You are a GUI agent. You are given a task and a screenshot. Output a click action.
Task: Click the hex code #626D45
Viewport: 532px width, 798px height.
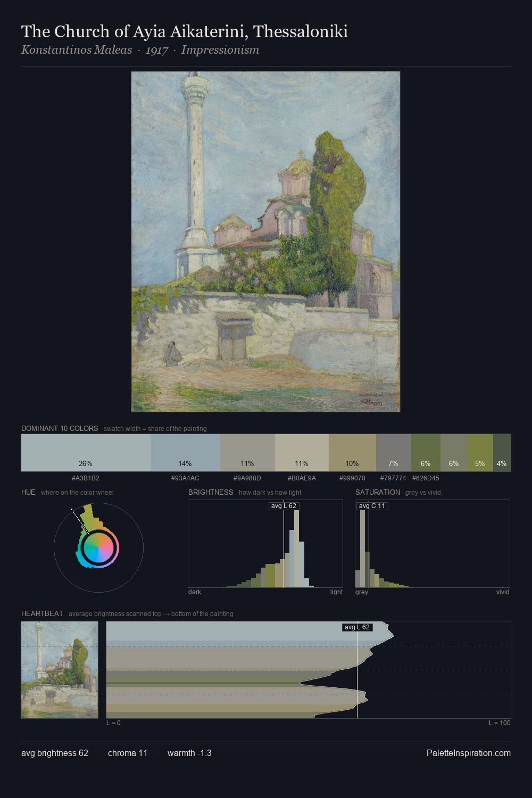[426, 478]
